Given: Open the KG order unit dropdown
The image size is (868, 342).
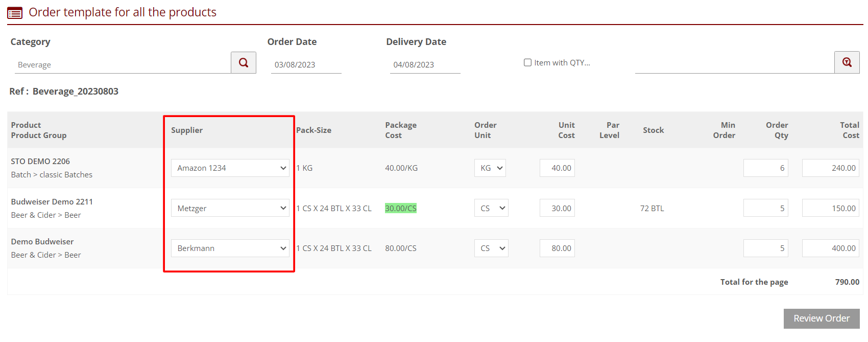Looking at the screenshot, I should click(490, 168).
